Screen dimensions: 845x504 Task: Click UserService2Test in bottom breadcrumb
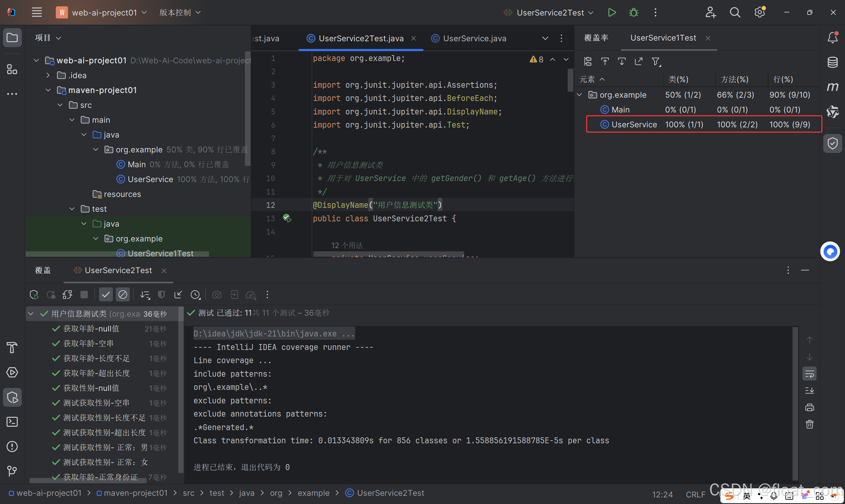[x=390, y=493]
